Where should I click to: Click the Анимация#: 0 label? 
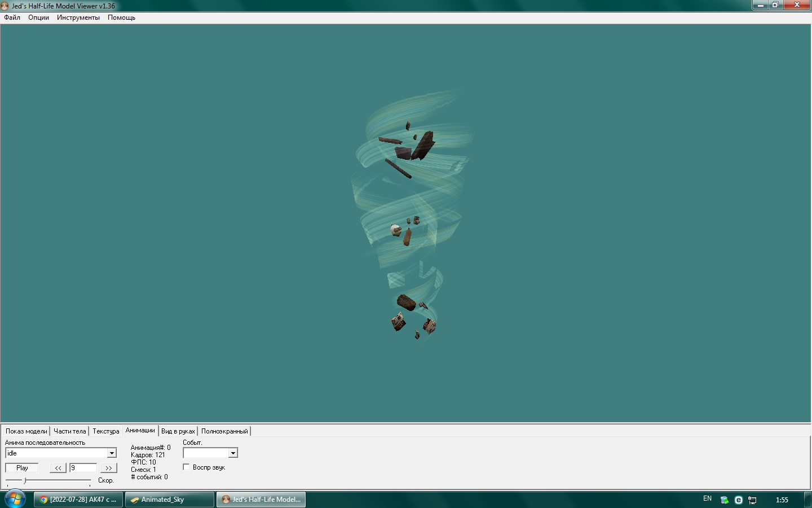click(x=151, y=448)
